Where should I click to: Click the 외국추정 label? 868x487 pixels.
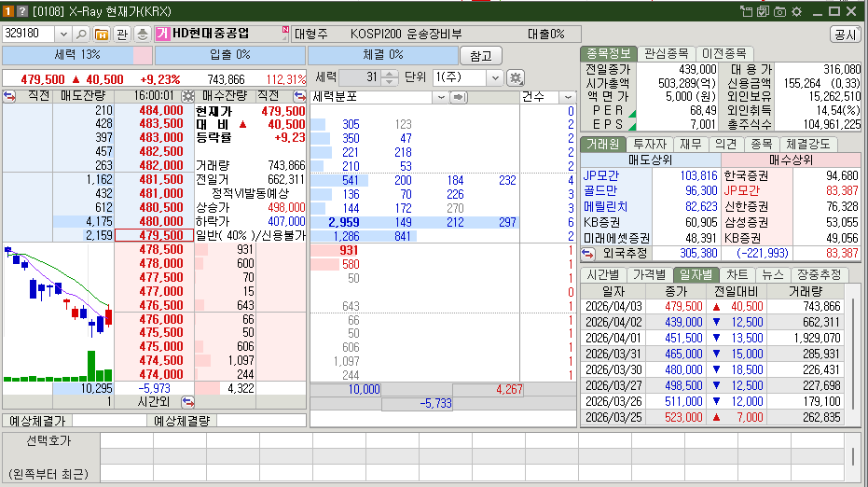[627, 254]
